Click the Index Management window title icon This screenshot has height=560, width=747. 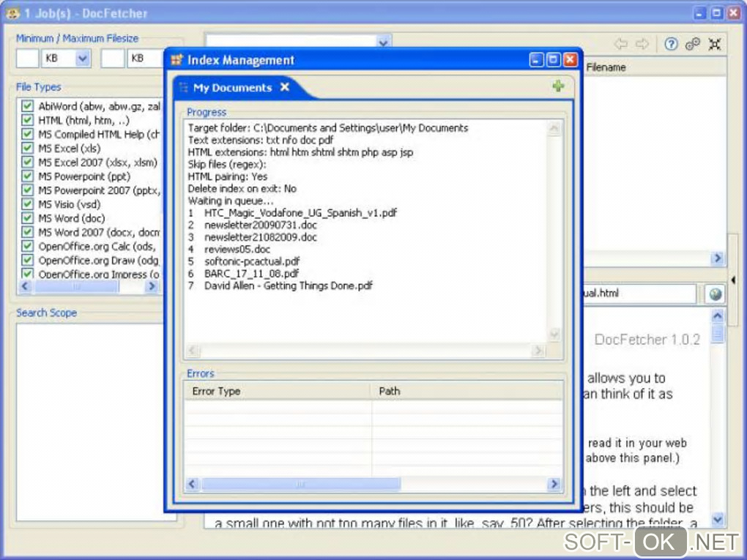pyautogui.click(x=176, y=60)
